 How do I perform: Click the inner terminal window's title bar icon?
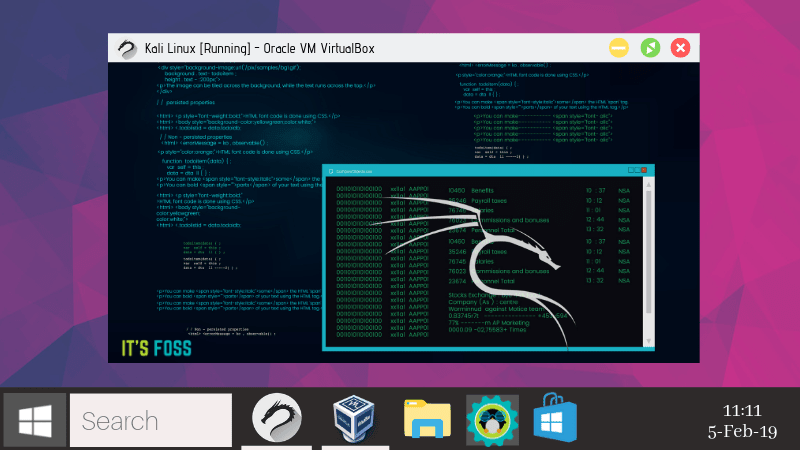point(329,171)
